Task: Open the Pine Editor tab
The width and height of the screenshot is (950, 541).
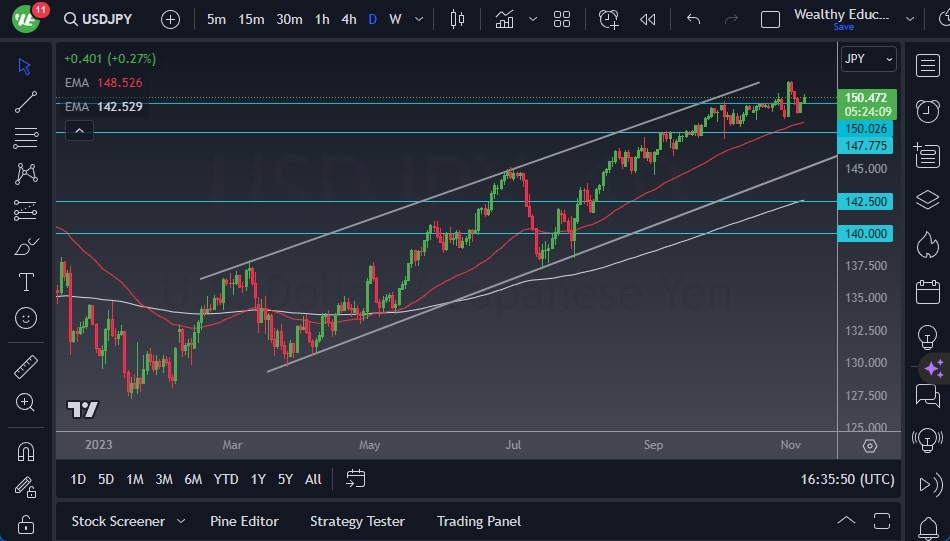Action: coord(244,521)
